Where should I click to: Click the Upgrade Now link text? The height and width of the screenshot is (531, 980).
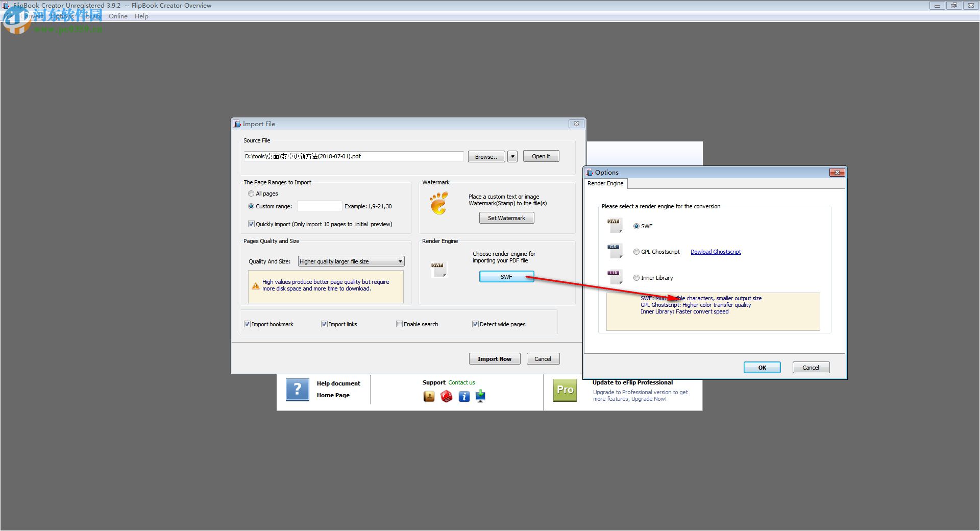(649, 399)
